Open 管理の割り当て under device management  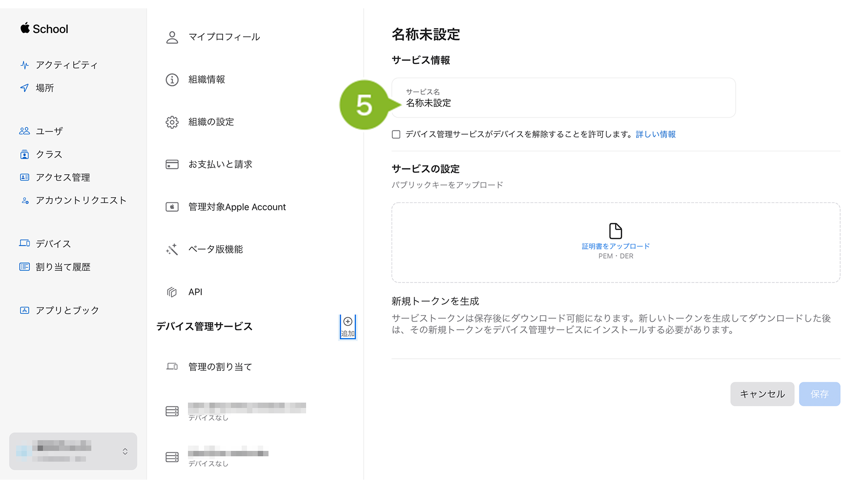[220, 366]
